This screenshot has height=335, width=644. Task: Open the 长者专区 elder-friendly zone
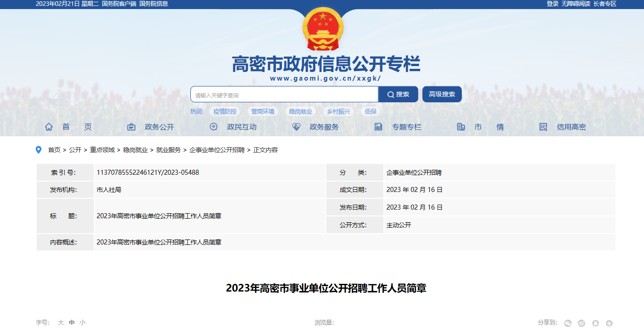(605, 4)
